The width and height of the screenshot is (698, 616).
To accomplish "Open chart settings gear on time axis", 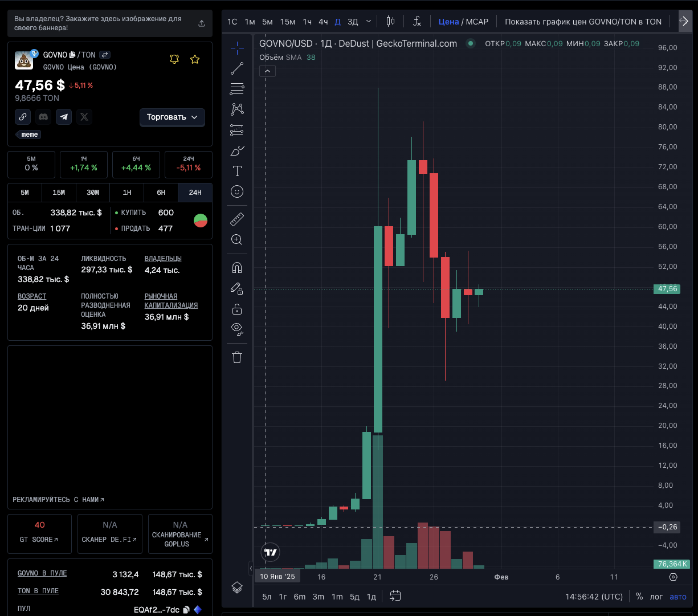I will (x=673, y=577).
